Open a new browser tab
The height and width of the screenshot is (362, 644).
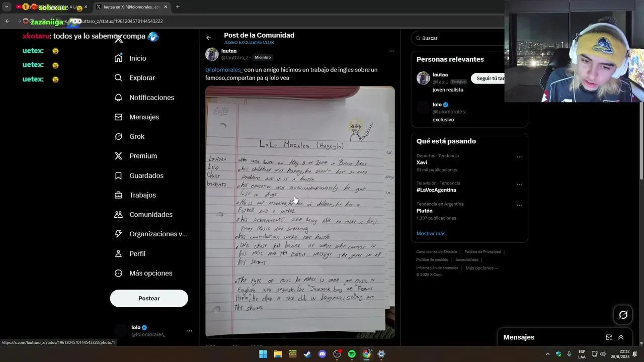coord(178,7)
